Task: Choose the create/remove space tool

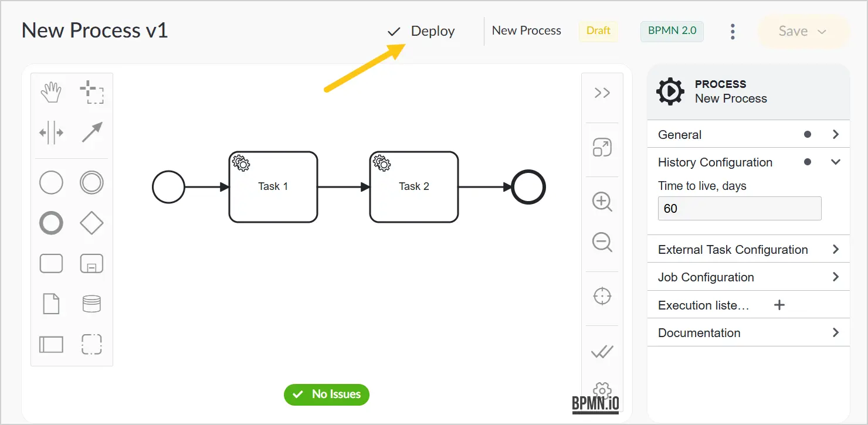Action: point(51,132)
